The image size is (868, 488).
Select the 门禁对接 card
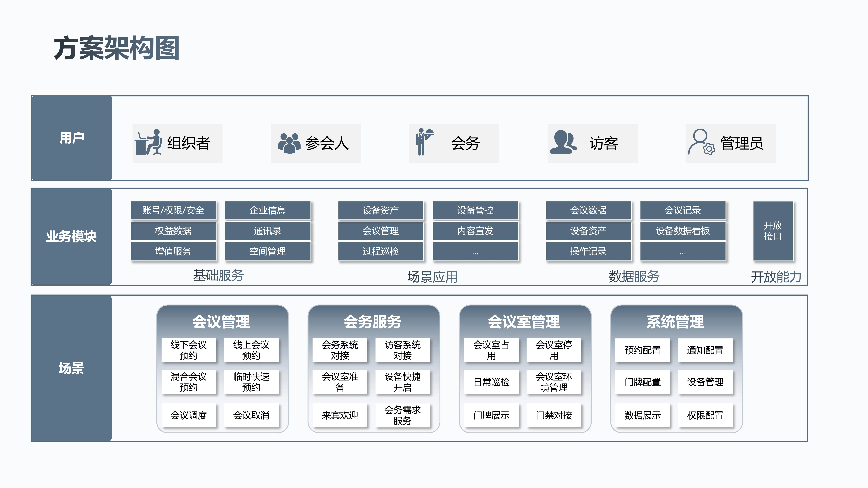click(x=554, y=415)
